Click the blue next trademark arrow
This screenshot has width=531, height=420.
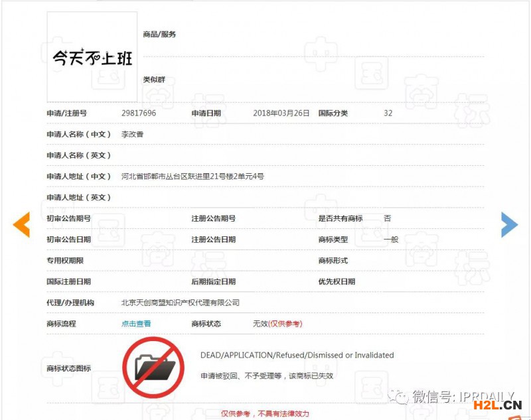click(508, 225)
